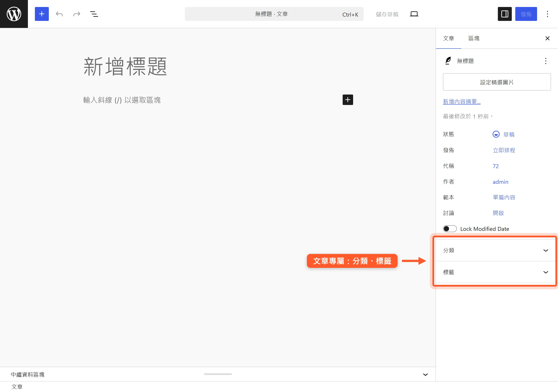This screenshot has width=558, height=392.
Task: Open template option 單篇內容
Action: click(x=504, y=198)
